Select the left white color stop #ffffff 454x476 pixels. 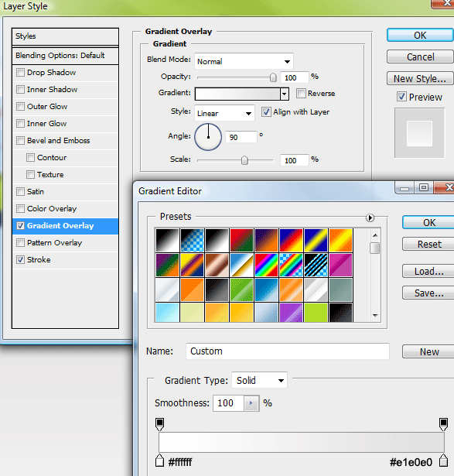click(159, 461)
